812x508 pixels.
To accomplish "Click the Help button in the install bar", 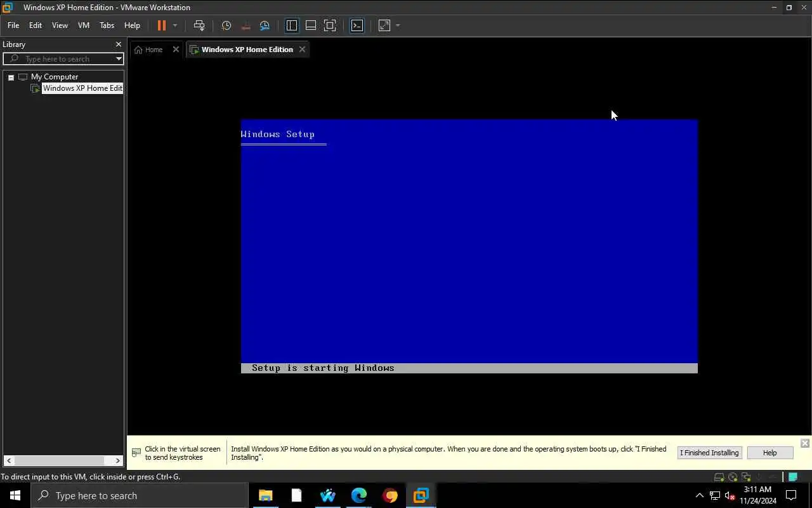I will (x=769, y=453).
